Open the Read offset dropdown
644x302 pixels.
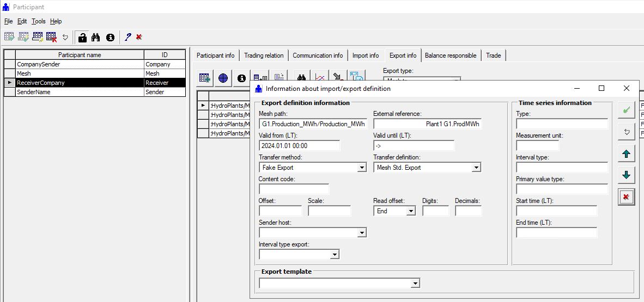(411, 211)
